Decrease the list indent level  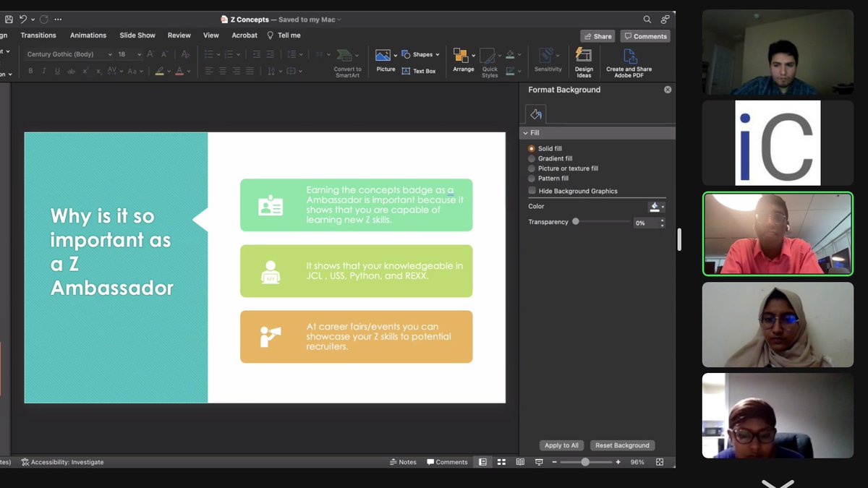256,54
